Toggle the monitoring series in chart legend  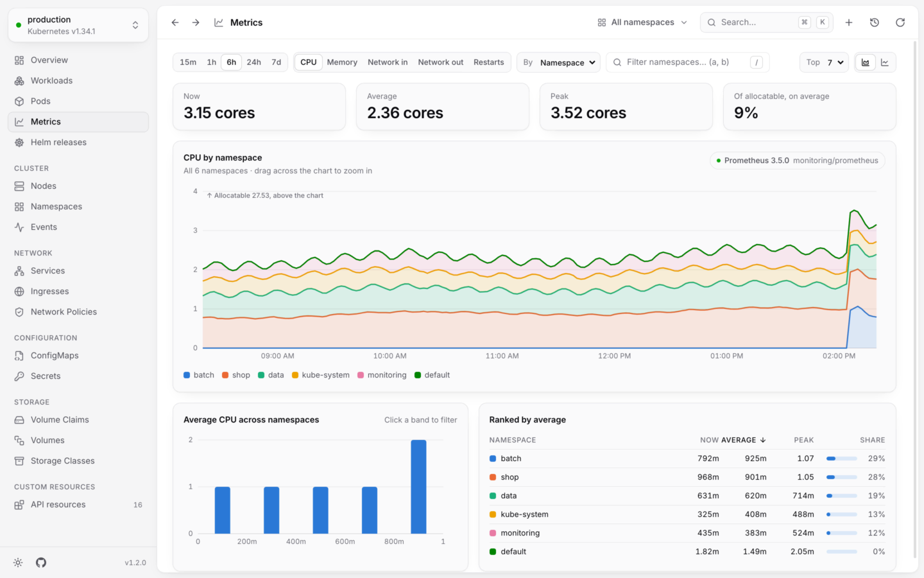382,375
